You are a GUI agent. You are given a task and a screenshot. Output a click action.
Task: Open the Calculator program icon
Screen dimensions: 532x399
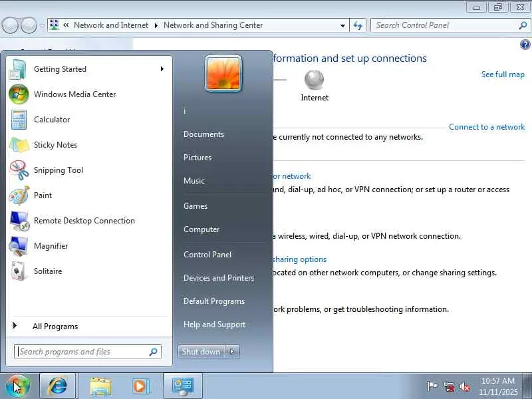(x=19, y=120)
